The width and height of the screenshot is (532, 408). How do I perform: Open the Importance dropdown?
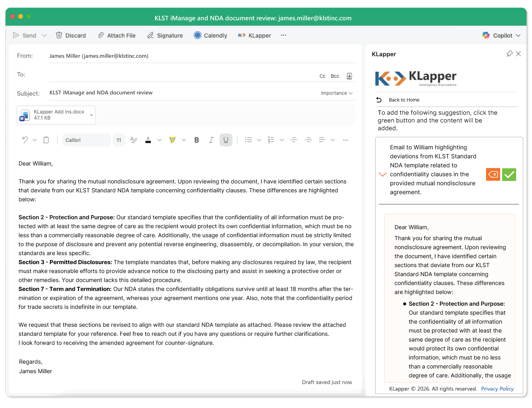coord(336,93)
